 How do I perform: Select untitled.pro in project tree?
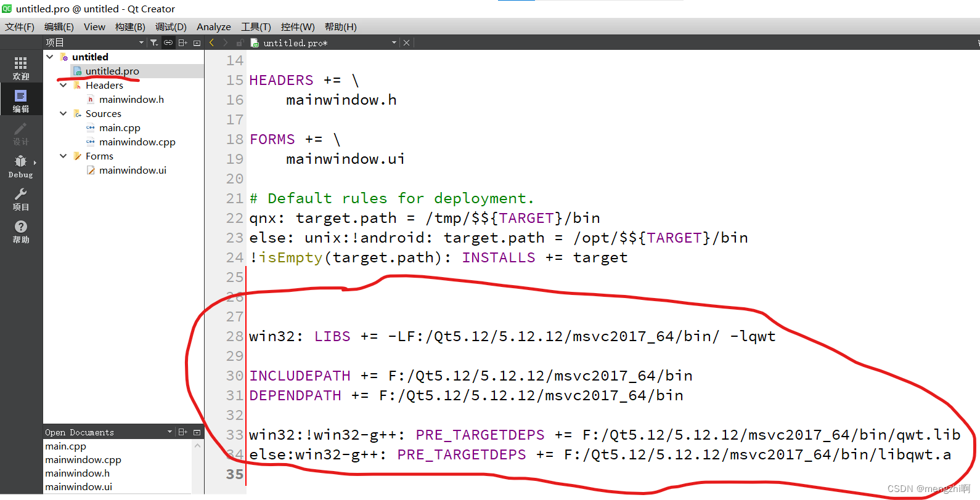(112, 71)
